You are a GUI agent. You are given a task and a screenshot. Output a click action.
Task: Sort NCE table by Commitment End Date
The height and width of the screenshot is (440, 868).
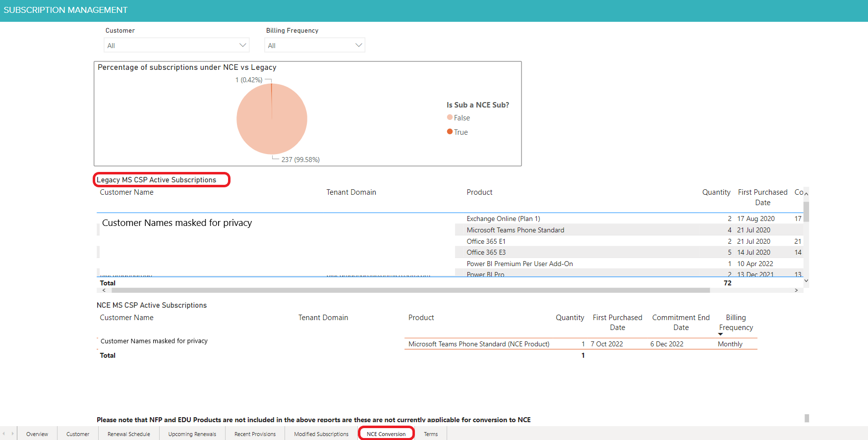681,323
